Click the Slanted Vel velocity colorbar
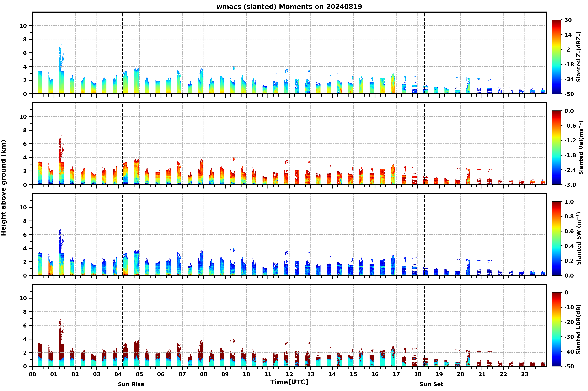Viewport: 588px width, 391px height. 556,148
